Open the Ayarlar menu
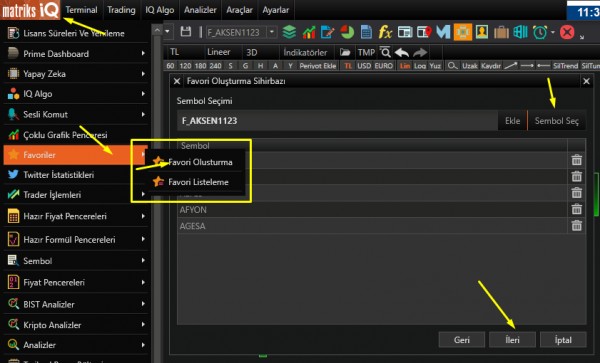600x363 pixels. pos(276,10)
